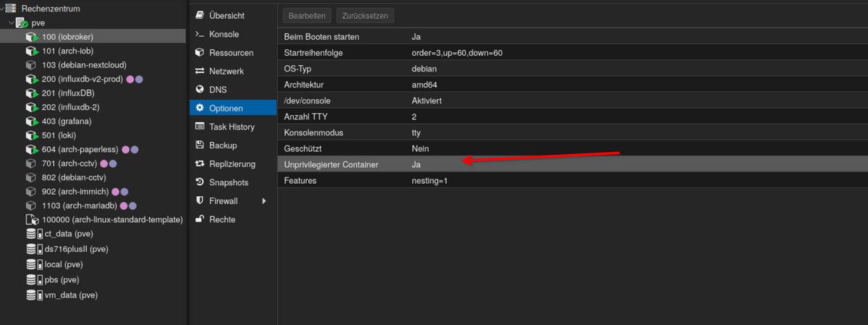The width and height of the screenshot is (868, 325).
Task: Click the amd64 architecture value
Action: pyautogui.click(x=424, y=85)
